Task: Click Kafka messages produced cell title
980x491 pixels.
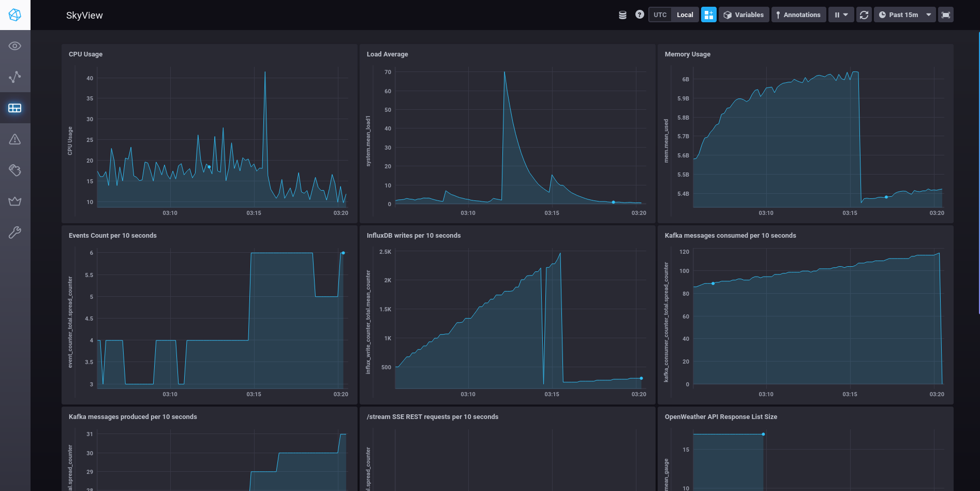Action: (x=133, y=417)
